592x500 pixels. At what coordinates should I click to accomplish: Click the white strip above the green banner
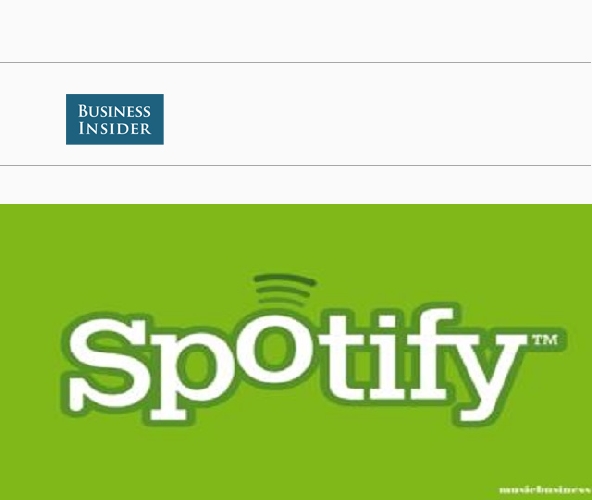pyautogui.click(x=296, y=185)
